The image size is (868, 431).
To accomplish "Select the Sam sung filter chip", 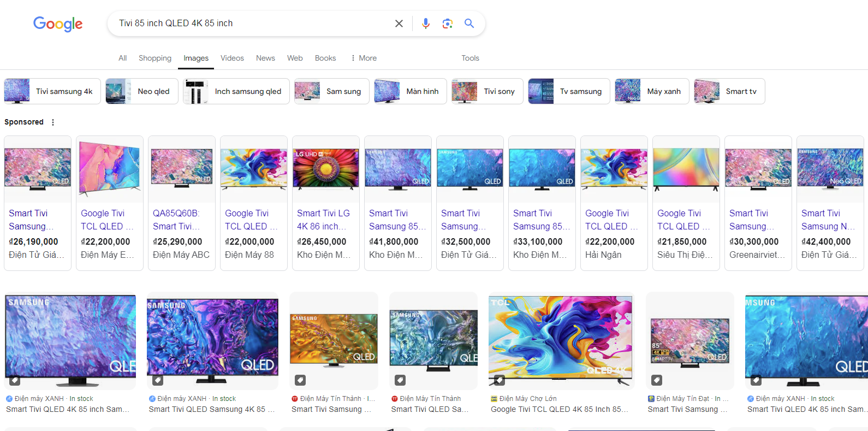I will tap(332, 91).
